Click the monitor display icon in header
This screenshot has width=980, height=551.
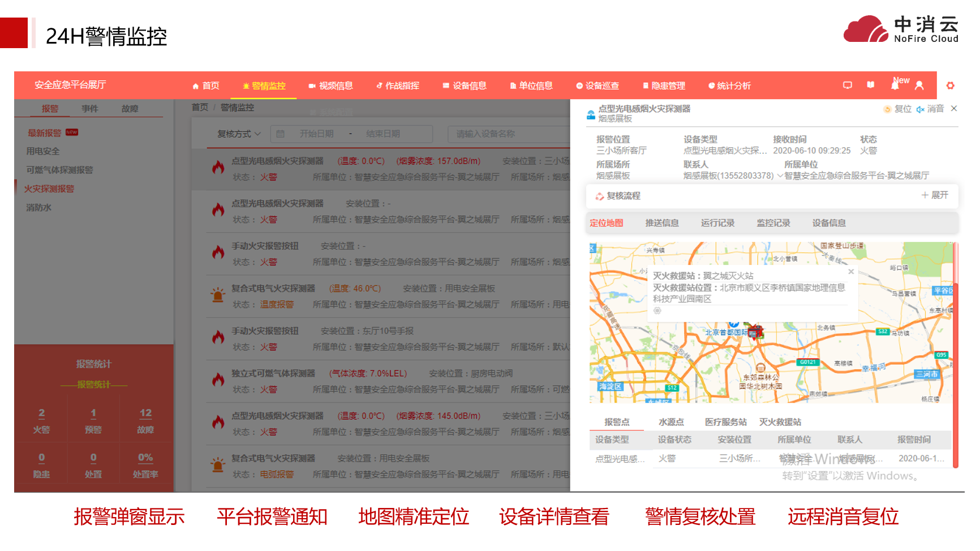[x=847, y=86]
